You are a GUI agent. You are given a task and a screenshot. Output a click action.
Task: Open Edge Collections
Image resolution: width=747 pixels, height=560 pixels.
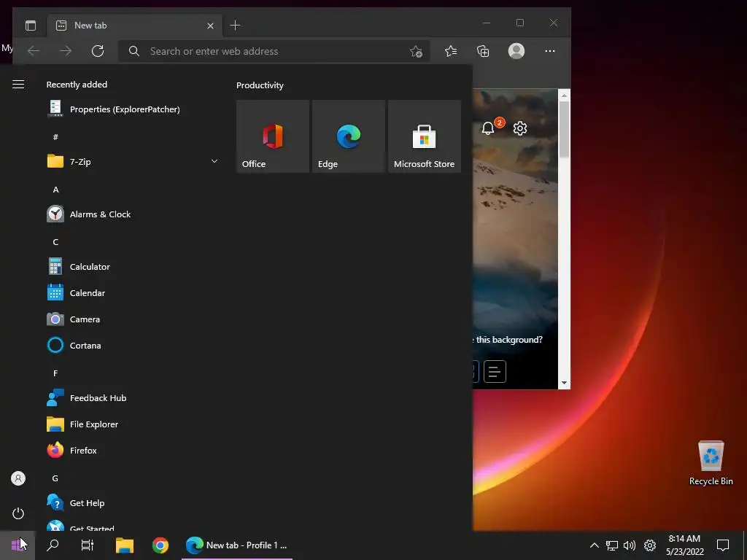pyautogui.click(x=483, y=51)
